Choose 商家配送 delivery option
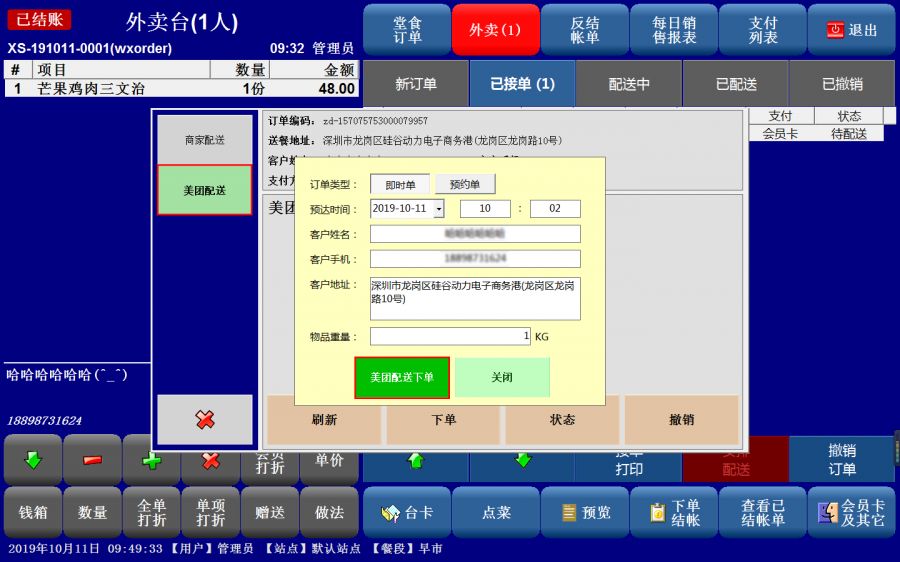Screen dimensions: 900x562 [205, 139]
